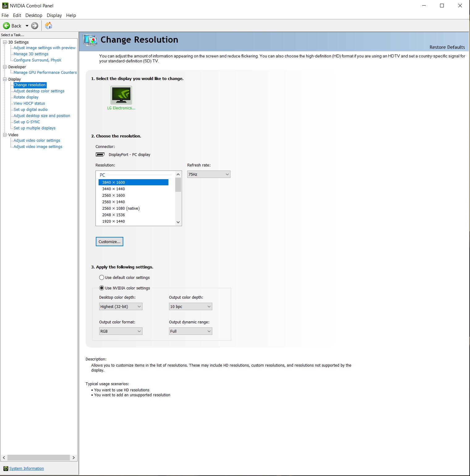Click the DisplayPort connector icon

[100, 154]
